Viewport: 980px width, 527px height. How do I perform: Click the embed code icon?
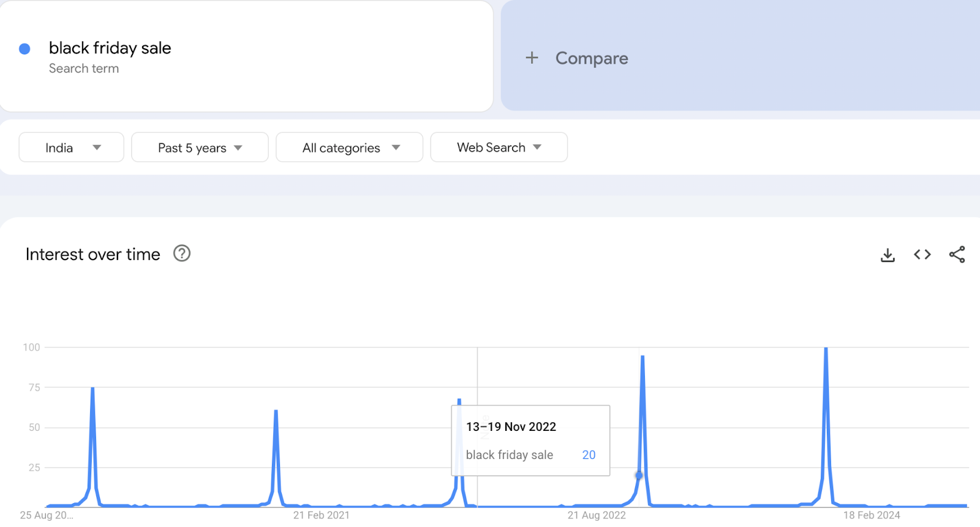point(922,255)
